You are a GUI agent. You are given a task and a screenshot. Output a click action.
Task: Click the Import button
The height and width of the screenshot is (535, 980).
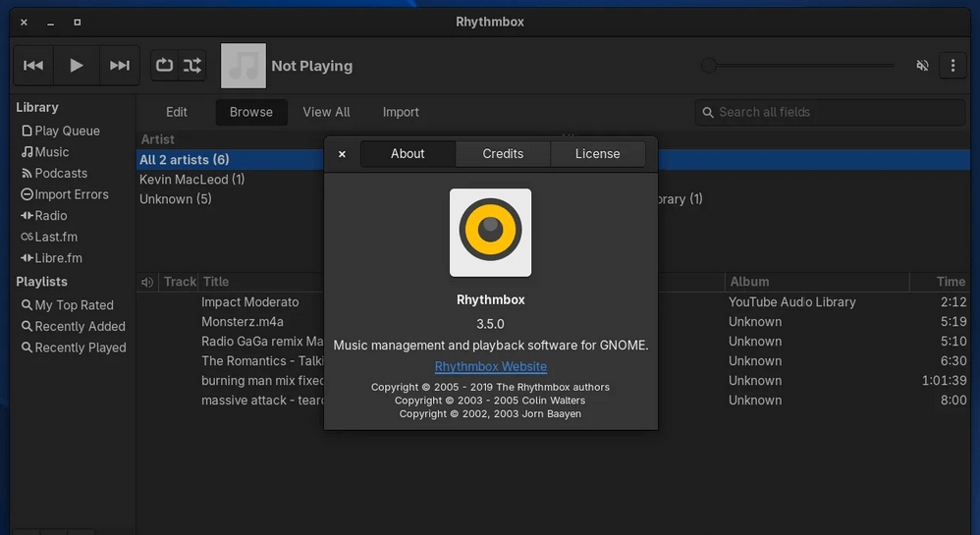pos(401,112)
